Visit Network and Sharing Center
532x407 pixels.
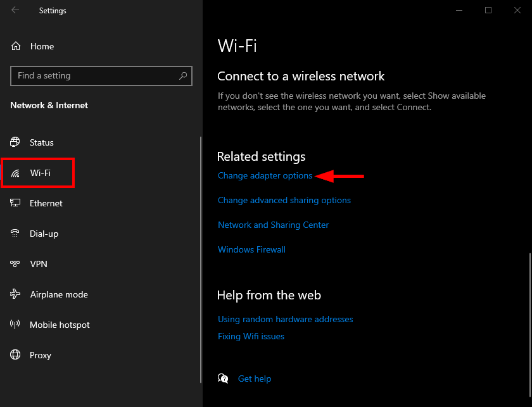[273, 225]
